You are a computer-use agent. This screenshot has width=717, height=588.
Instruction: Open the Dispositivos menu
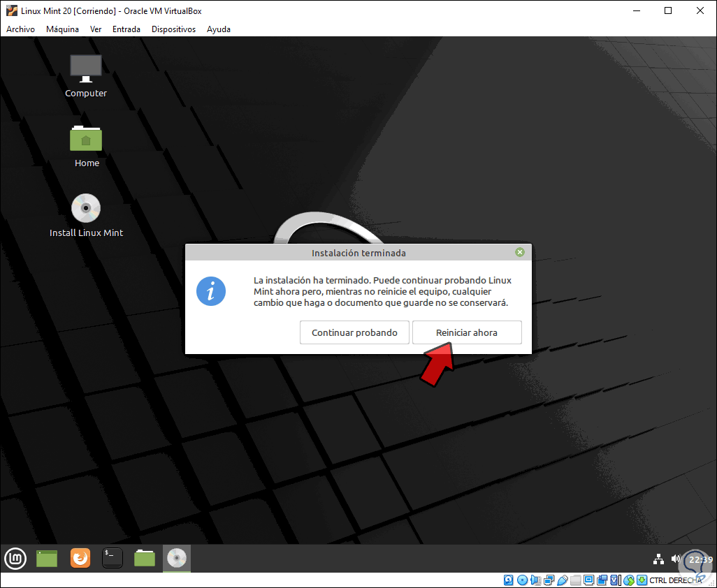click(173, 29)
